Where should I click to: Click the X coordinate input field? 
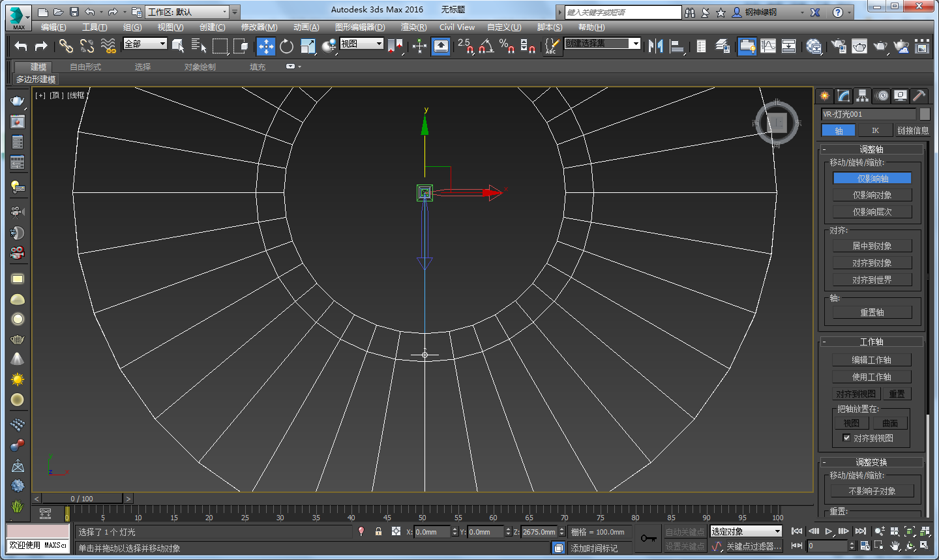pos(433,532)
